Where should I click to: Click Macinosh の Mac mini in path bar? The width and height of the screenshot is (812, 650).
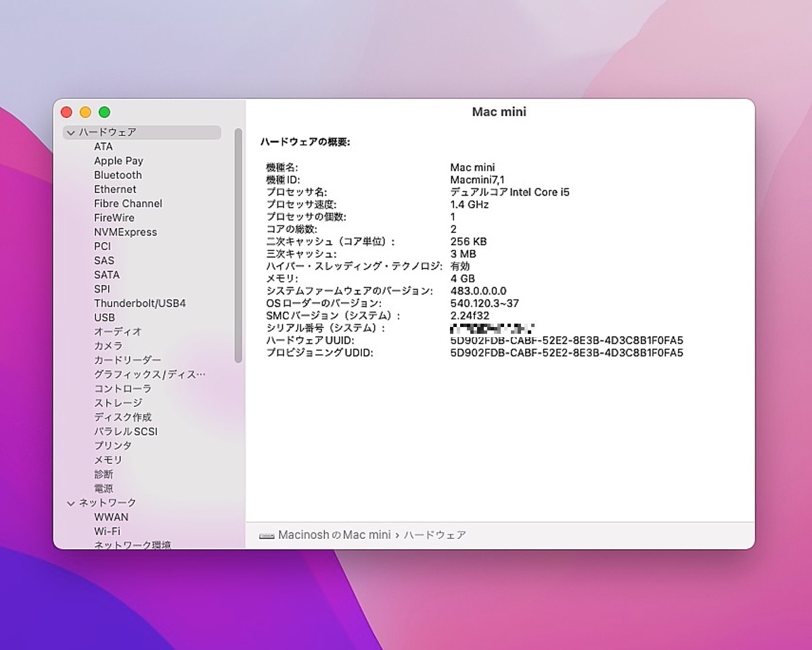tap(334, 535)
